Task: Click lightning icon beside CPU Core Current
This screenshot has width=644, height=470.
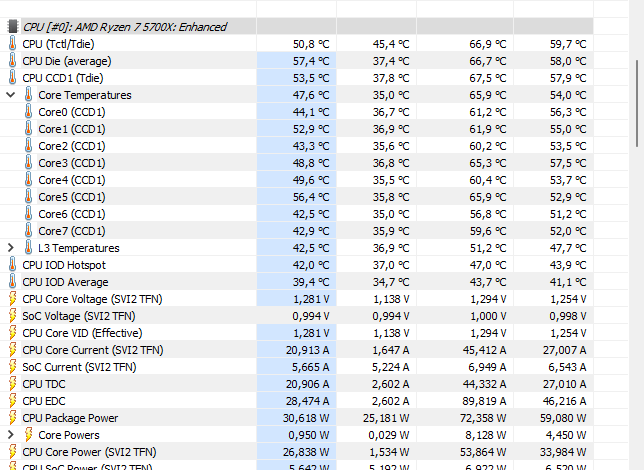Action: 13,350
